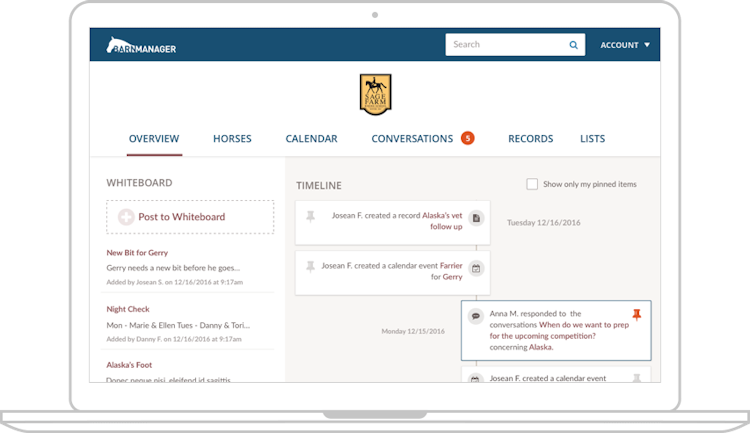Click the TIMELINE section heading
The height and width of the screenshot is (433, 750).
tap(319, 186)
